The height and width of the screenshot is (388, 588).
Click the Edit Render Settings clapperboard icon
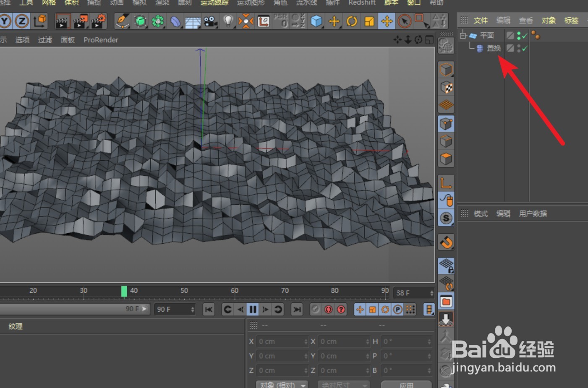tap(98, 21)
